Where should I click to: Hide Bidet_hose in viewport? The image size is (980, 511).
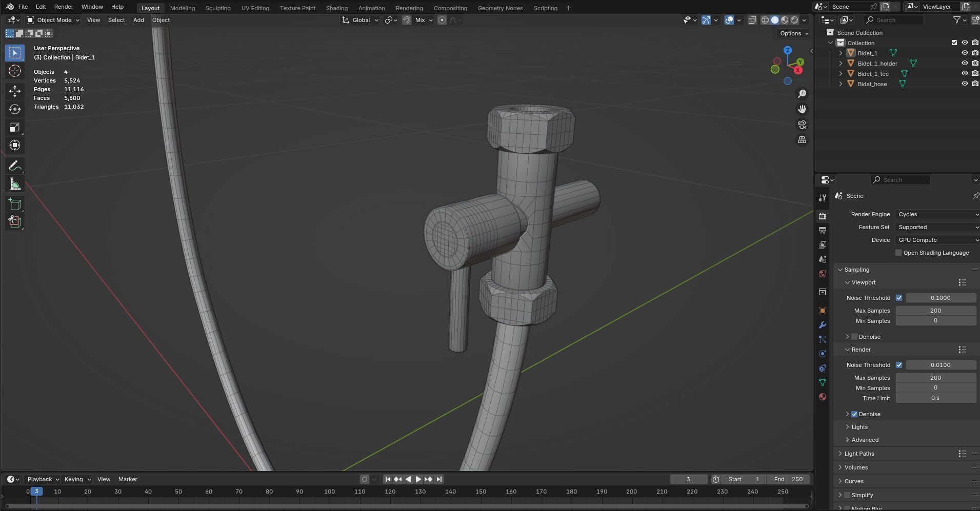point(965,84)
